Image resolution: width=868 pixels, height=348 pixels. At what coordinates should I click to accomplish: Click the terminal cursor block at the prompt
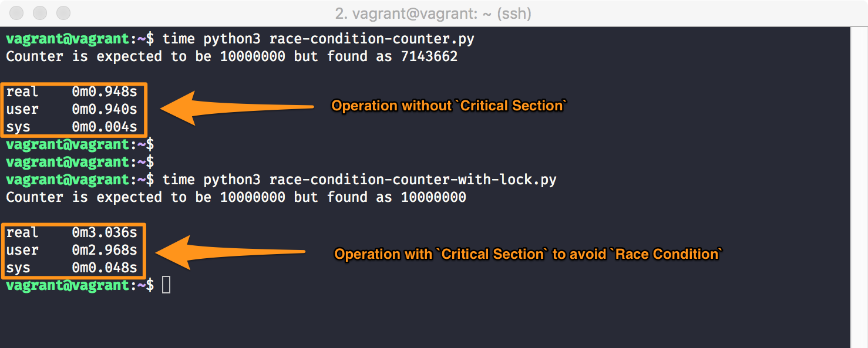167,285
